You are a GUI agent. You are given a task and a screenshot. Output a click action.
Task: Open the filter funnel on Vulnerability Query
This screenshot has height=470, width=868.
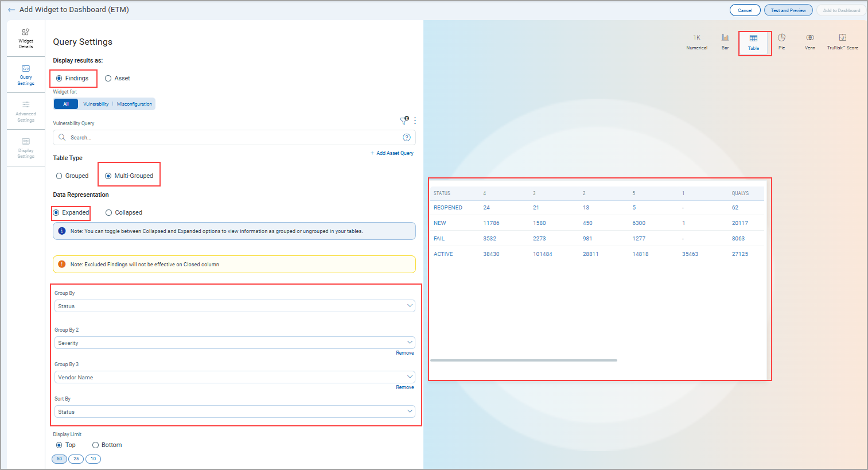click(x=404, y=121)
